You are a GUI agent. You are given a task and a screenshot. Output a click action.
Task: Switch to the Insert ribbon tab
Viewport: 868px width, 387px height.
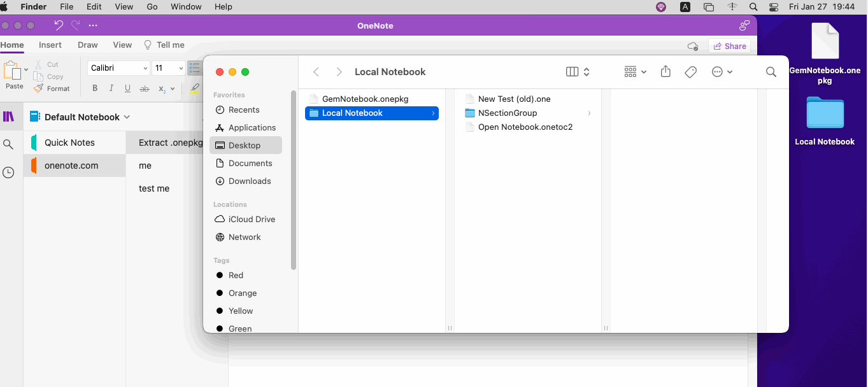click(50, 45)
